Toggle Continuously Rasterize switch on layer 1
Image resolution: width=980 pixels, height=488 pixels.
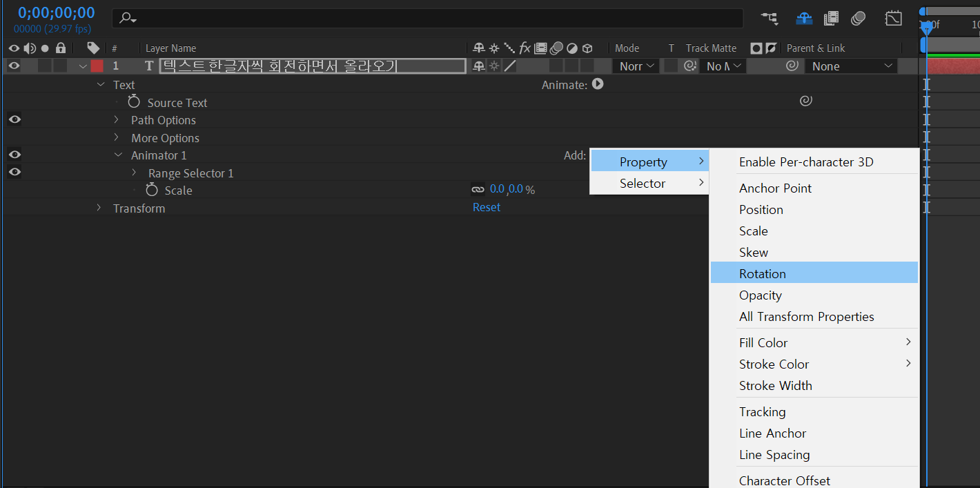tap(494, 66)
